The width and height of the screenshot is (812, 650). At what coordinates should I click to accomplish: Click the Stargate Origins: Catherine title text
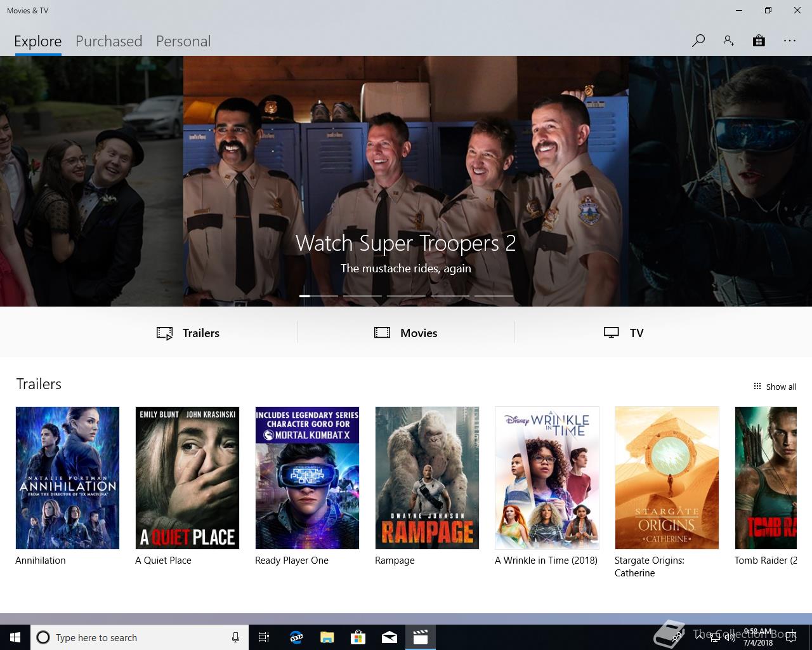tap(650, 567)
